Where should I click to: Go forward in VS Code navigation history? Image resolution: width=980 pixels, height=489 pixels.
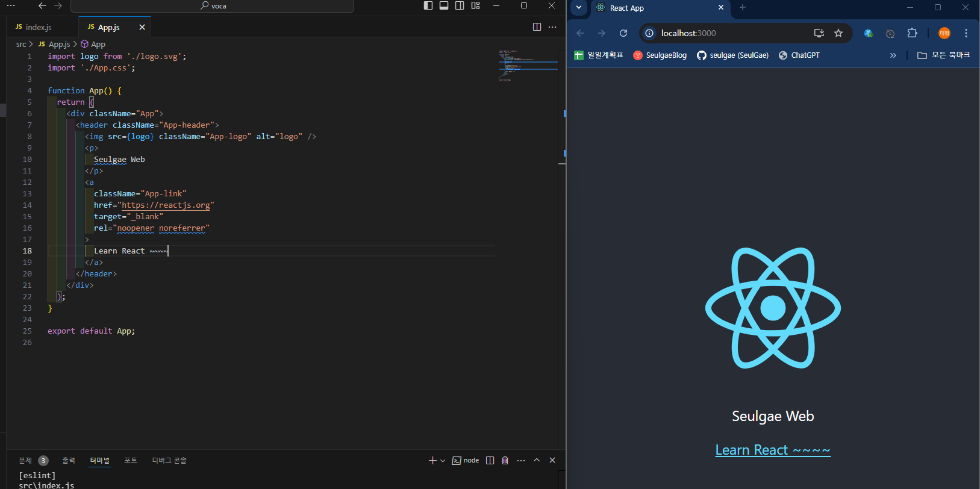58,5
